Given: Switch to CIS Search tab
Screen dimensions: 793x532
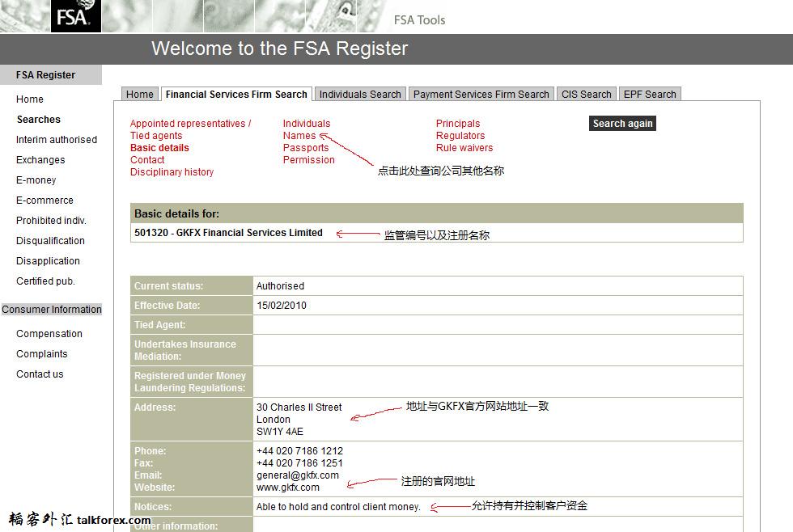Looking at the screenshot, I should tap(586, 95).
